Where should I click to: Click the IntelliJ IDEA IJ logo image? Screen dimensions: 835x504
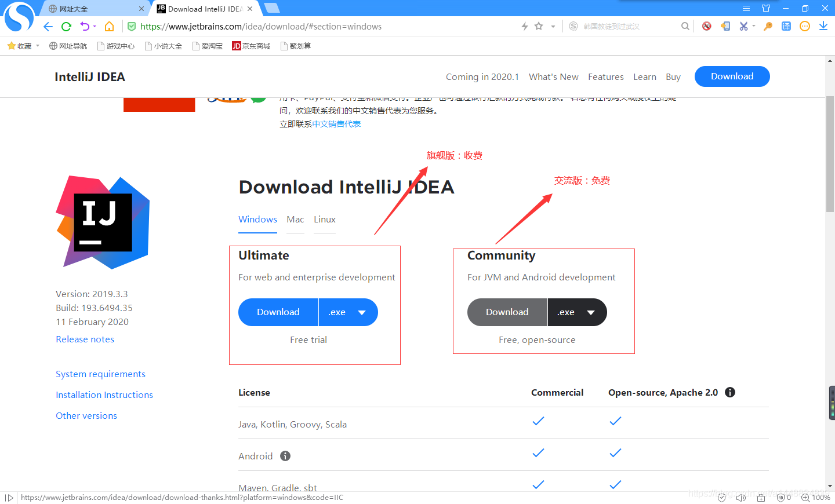tap(103, 222)
